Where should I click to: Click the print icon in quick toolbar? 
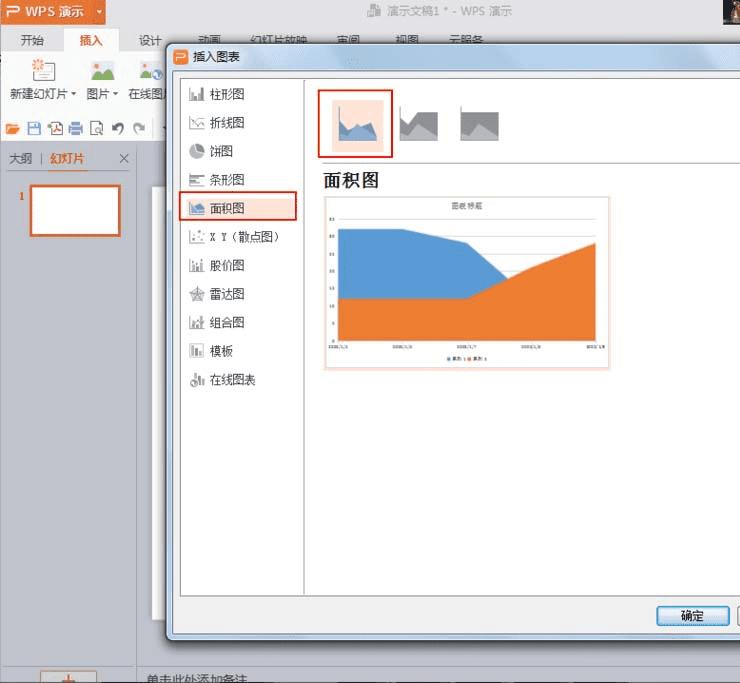tap(76, 128)
